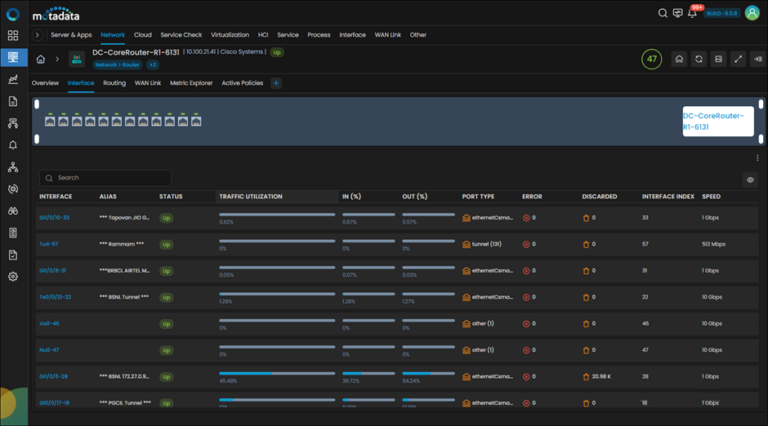Click the refresh icon near the 47 badge
This screenshot has height=426, width=768.
(698, 59)
